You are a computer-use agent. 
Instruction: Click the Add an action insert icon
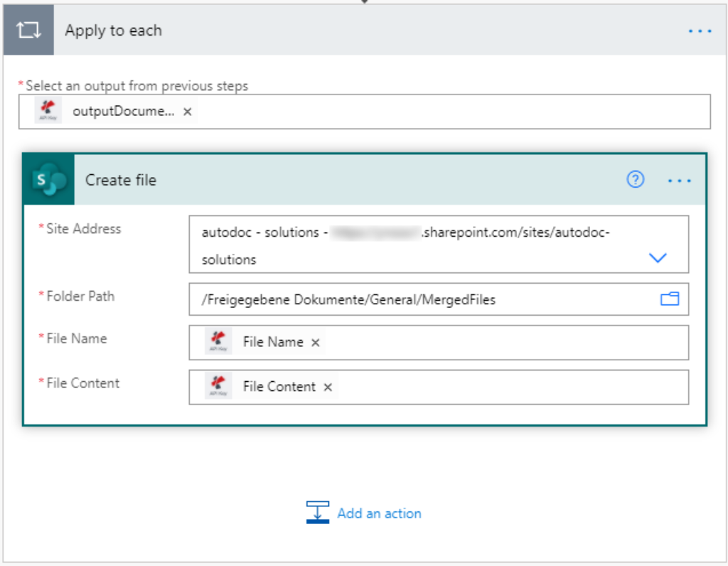318,513
